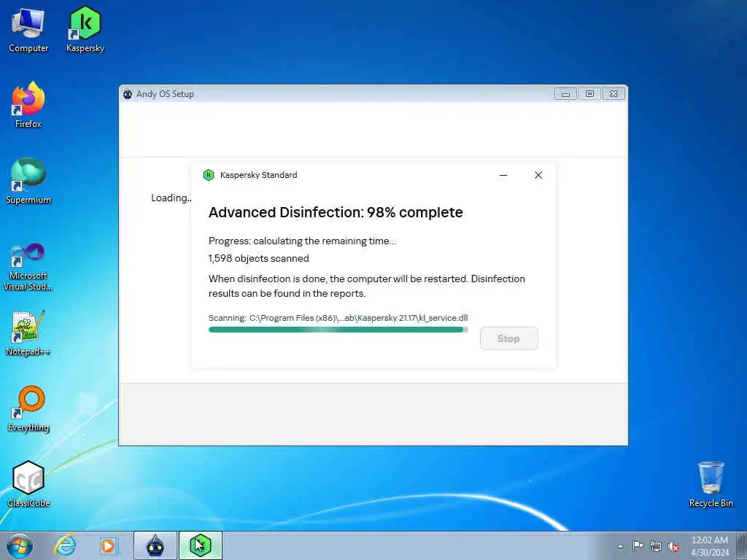Open the Kaspersky desktop shortcut

[x=85, y=30]
